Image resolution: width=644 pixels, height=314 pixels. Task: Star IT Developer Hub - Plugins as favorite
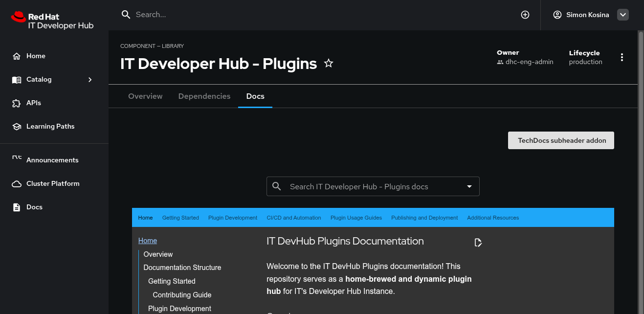(x=329, y=64)
